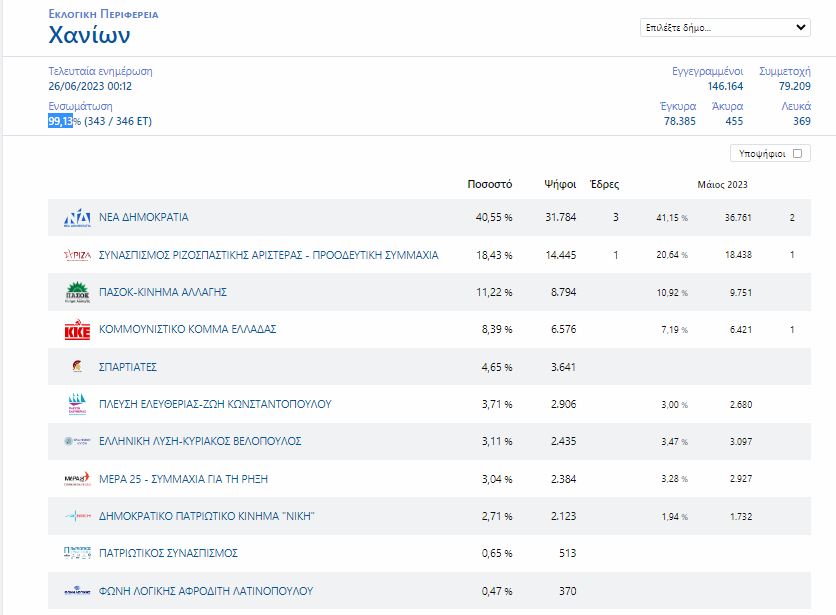Click the turnout value 79.209
Image resolution: width=836 pixels, height=615 pixels.
[x=794, y=86]
